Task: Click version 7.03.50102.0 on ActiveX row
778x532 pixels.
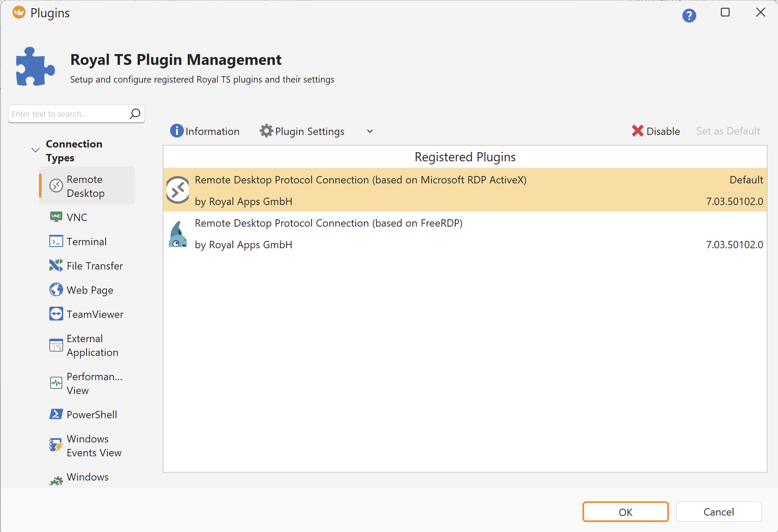Action: tap(734, 202)
